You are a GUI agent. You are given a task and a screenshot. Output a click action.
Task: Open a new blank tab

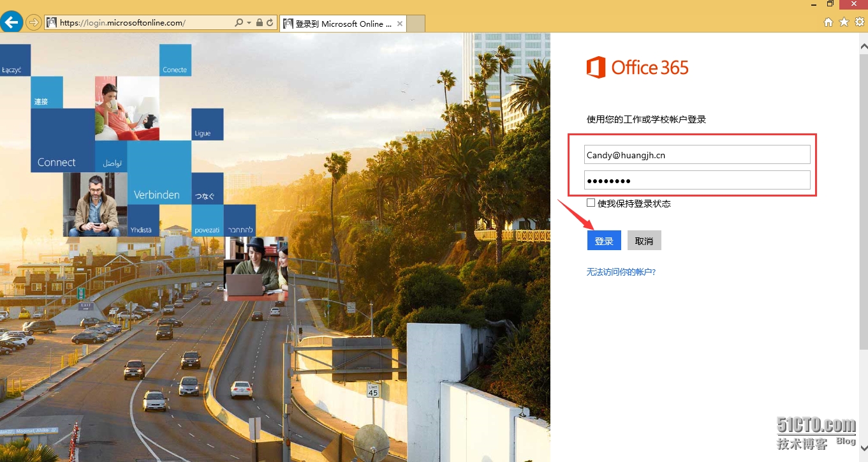click(416, 24)
